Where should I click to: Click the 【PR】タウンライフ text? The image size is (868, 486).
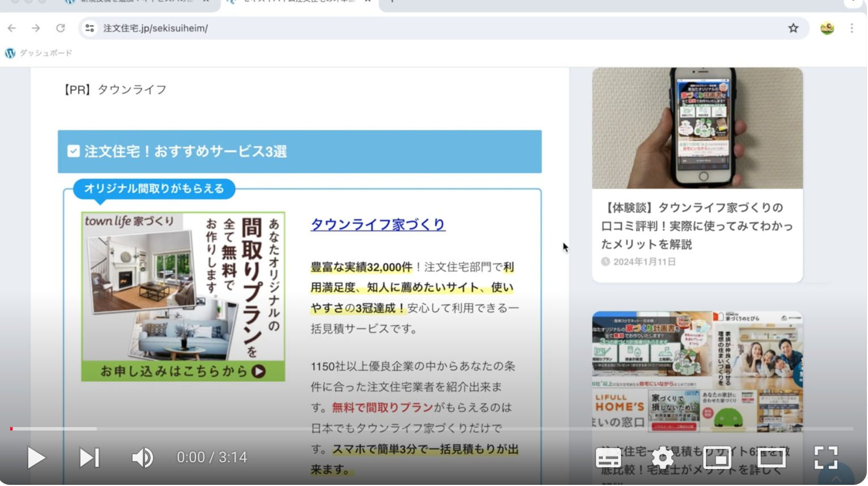pos(114,89)
